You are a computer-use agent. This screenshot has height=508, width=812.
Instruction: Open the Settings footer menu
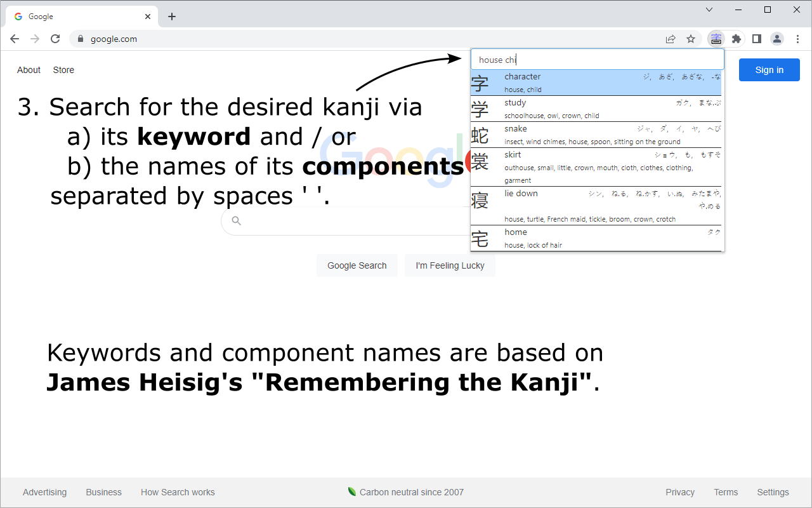tap(773, 492)
